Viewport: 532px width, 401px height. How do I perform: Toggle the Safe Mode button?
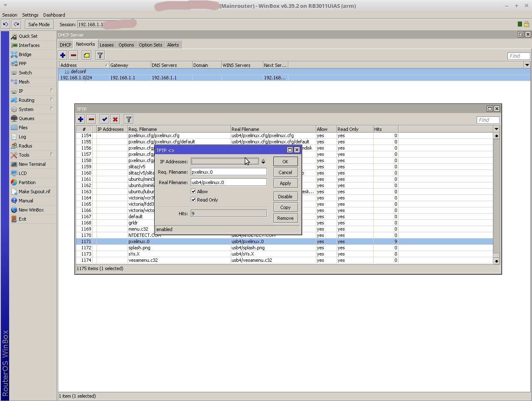tap(39, 25)
